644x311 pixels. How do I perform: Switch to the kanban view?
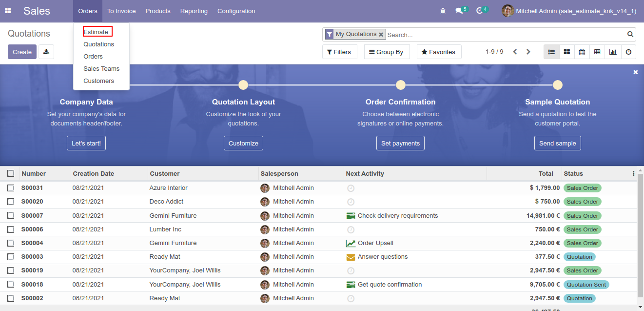coord(566,52)
